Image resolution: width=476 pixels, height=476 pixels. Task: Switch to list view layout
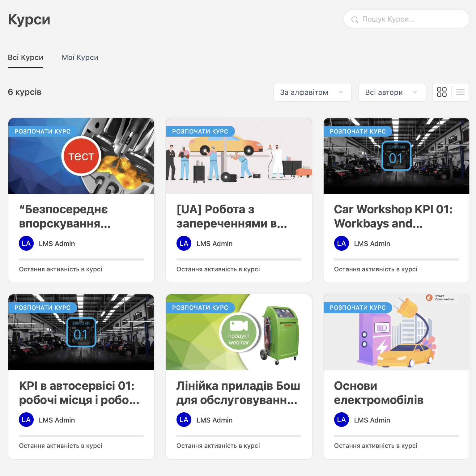pos(460,92)
